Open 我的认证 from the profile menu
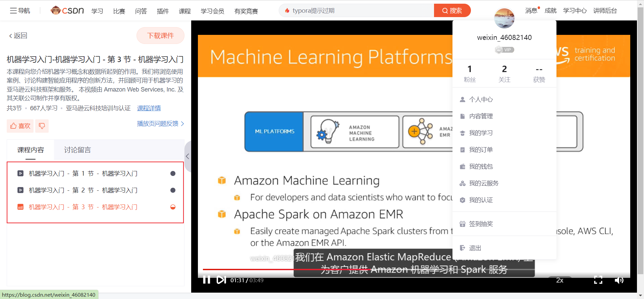The image size is (644, 299). [504, 200]
